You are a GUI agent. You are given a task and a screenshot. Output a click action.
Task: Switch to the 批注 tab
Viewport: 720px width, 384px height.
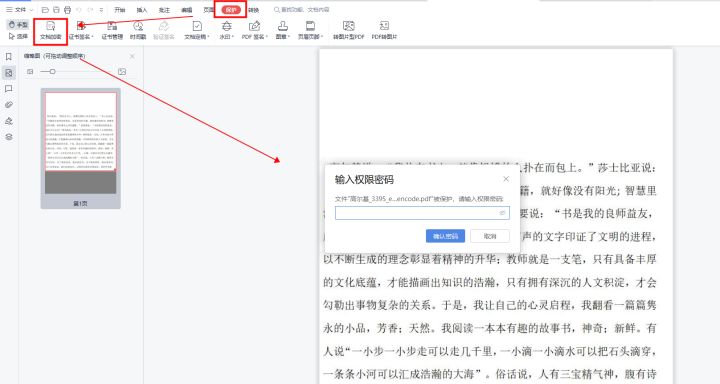(164, 10)
